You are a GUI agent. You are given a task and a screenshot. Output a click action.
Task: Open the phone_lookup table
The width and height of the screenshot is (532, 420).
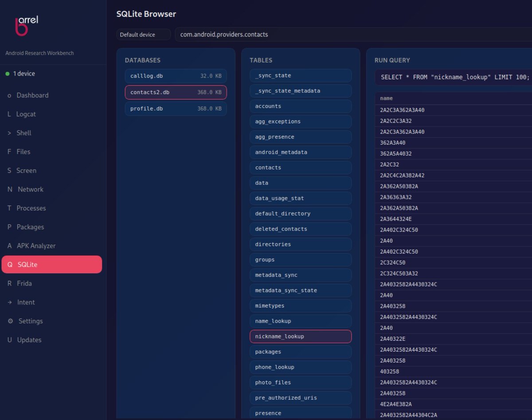pos(301,367)
